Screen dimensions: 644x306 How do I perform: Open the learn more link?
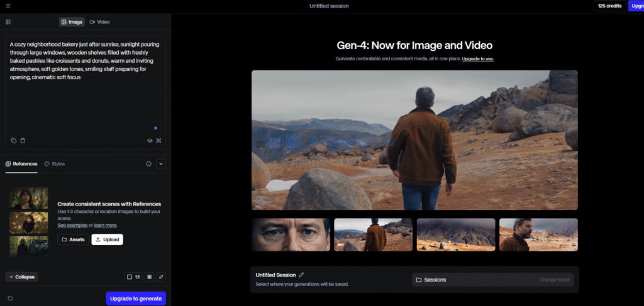[x=105, y=225]
